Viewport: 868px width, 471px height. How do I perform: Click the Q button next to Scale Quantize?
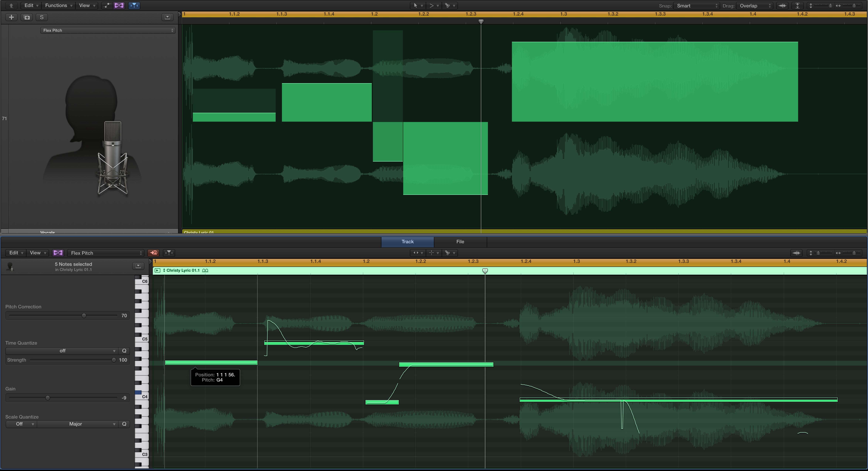[x=124, y=424]
